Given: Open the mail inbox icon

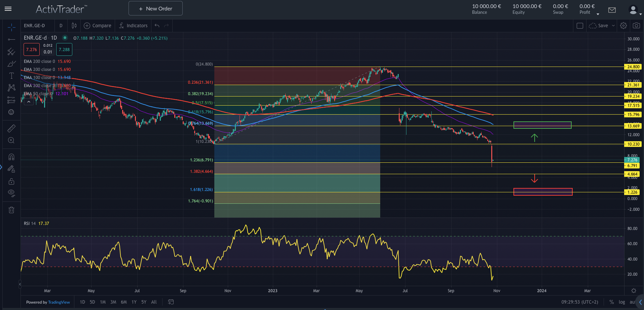Looking at the screenshot, I should [612, 10].
